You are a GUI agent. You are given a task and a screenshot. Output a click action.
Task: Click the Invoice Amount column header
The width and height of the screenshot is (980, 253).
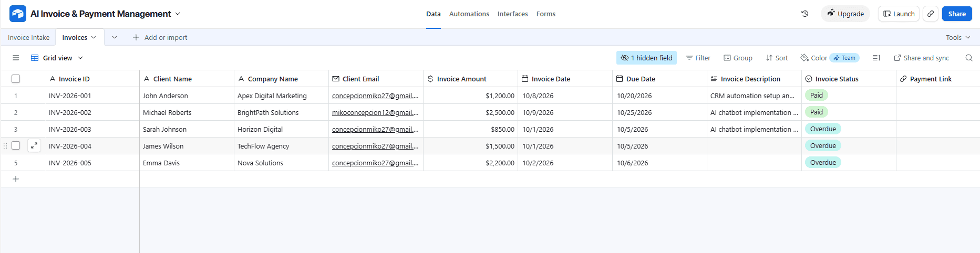[x=470, y=79]
